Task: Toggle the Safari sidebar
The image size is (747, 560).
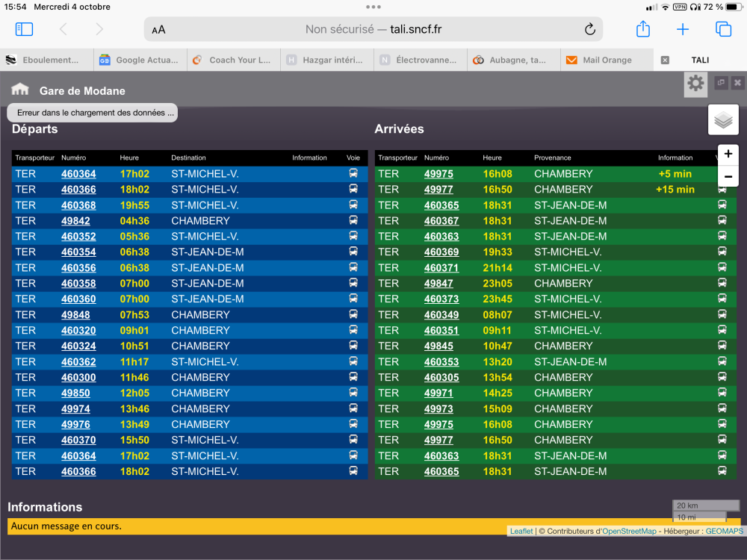Action: pos(25,29)
